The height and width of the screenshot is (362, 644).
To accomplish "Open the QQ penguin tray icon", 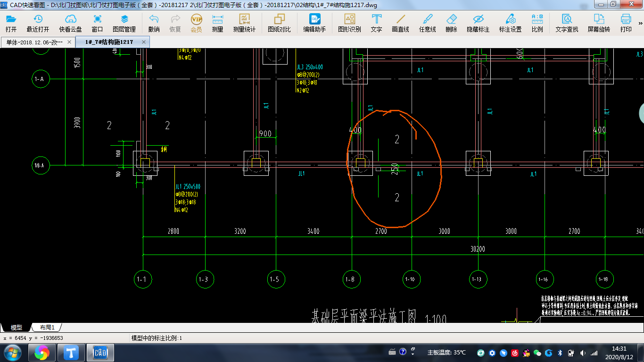I will pos(527,353).
